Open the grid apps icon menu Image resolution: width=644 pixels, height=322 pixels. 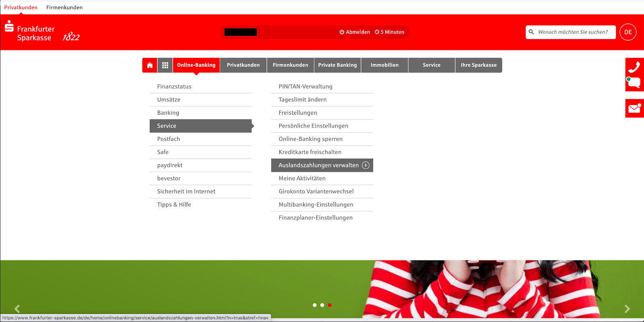[165, 65]
